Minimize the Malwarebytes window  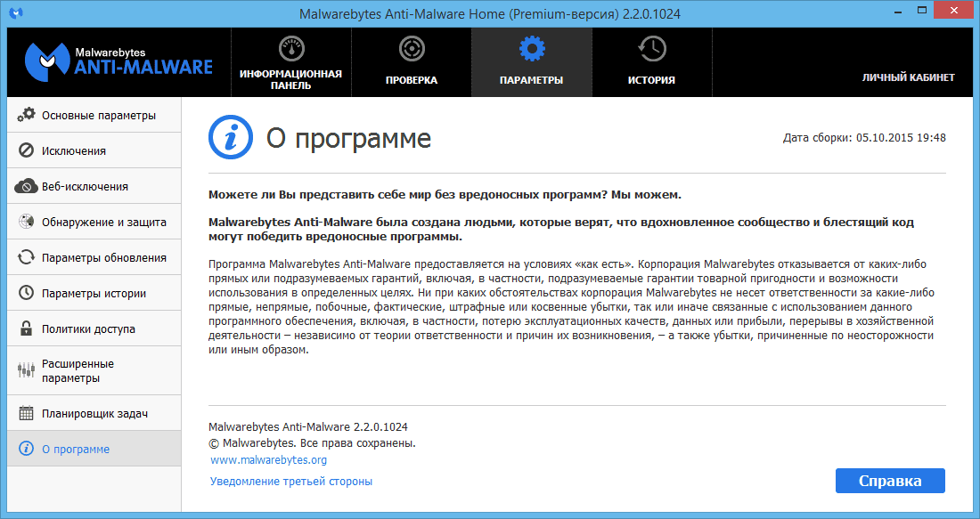tap(898, 12)
